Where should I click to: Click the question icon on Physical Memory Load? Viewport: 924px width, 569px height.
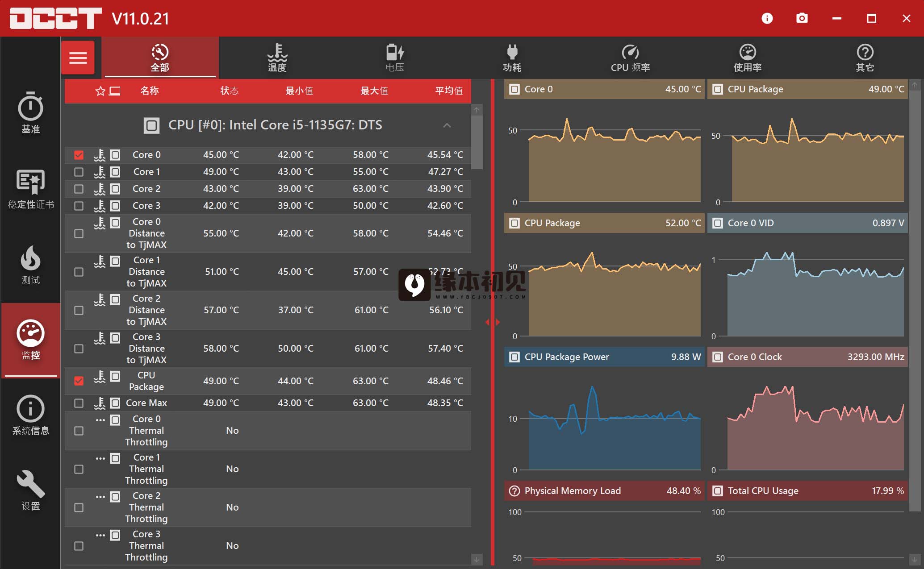tap(514, 491)
